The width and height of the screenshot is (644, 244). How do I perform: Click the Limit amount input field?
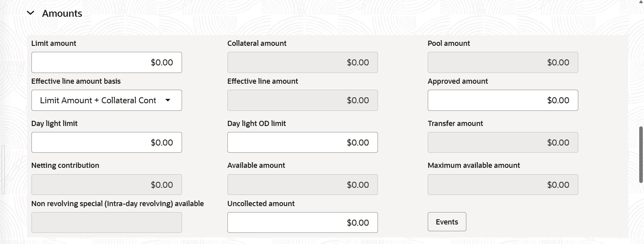click(106, 63)
